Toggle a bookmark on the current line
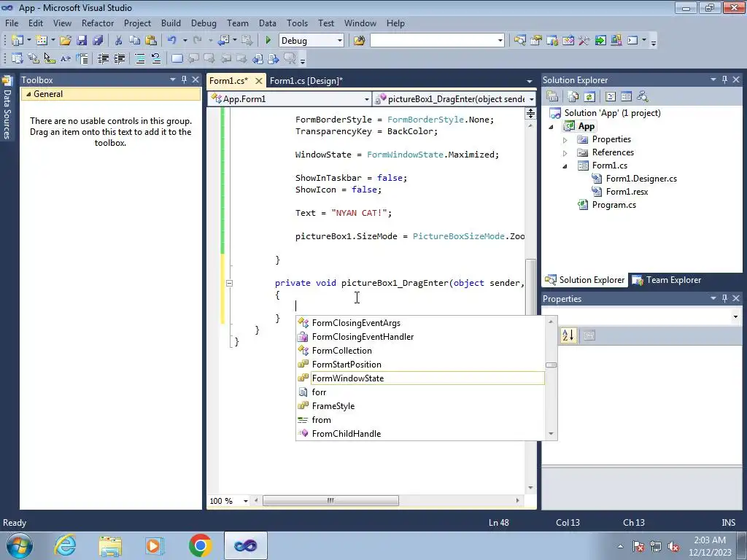 [177, 58]
